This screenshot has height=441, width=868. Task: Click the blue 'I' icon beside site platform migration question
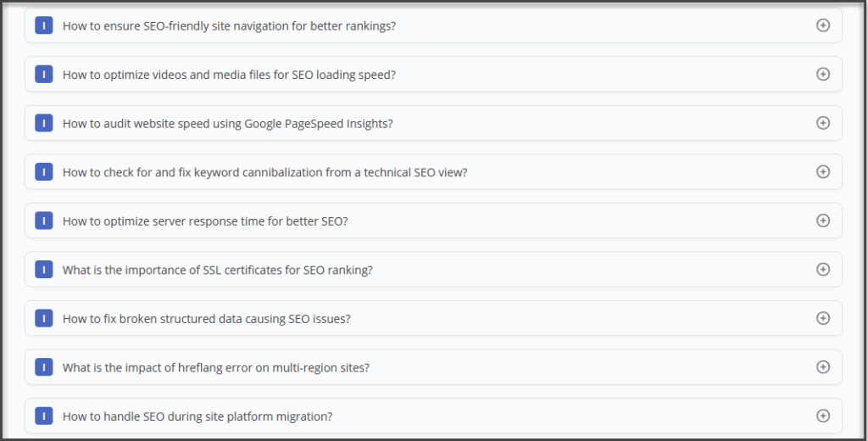coord(43,416)
